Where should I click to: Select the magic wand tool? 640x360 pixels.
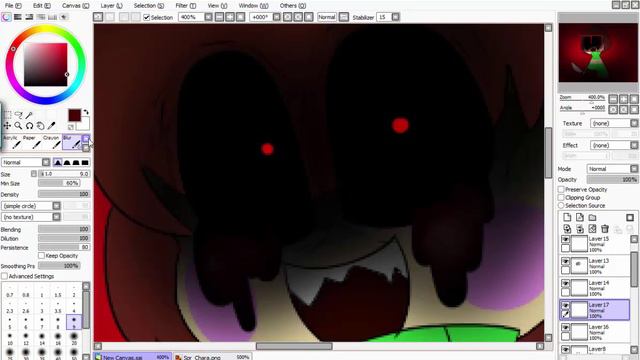click(29, 116)
